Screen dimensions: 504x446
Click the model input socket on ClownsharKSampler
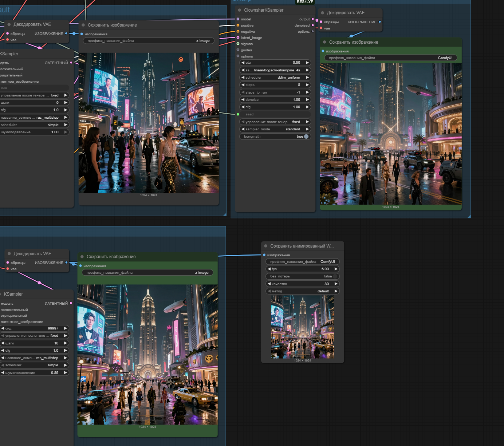(x=238, y=19)
